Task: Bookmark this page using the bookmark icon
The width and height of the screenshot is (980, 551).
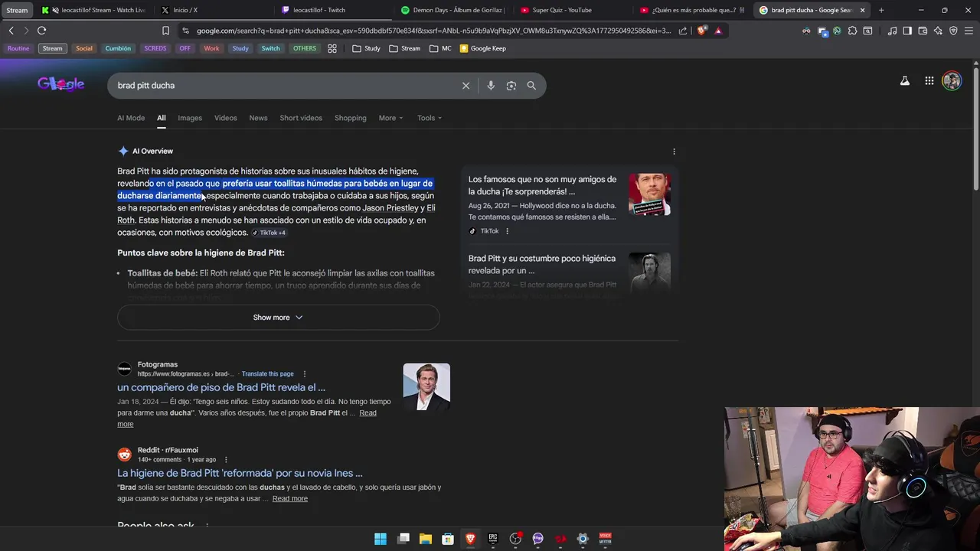Action: [x=165, y=31]
